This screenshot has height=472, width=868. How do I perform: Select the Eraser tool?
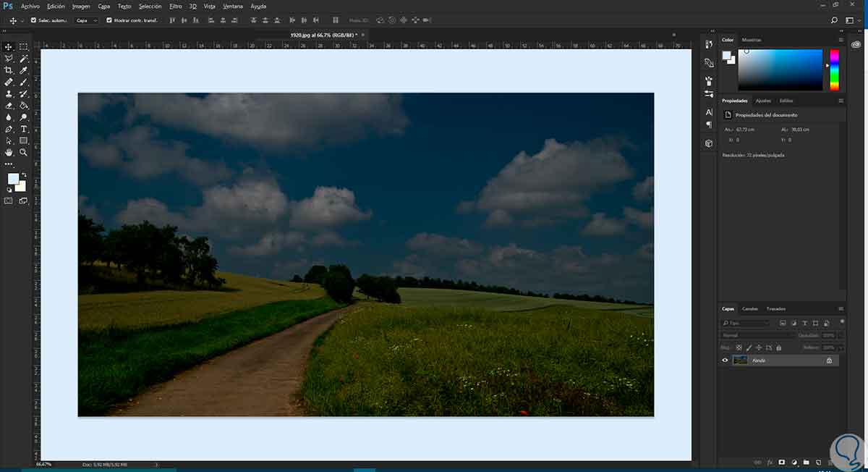click(9, 105)
